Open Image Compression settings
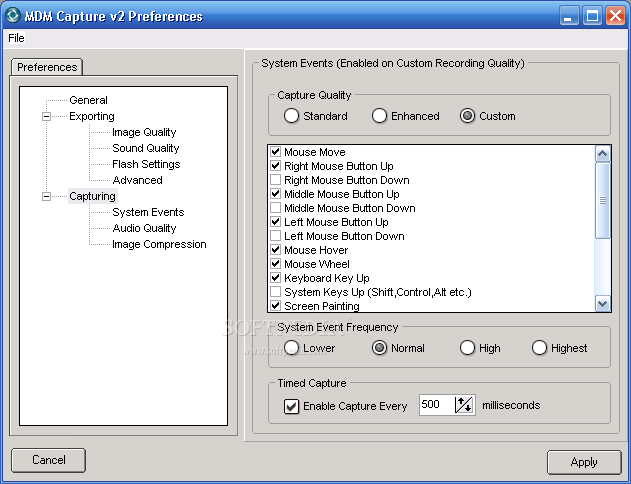Viewport: 631px width, 484px height. click(x=159, y=244)
